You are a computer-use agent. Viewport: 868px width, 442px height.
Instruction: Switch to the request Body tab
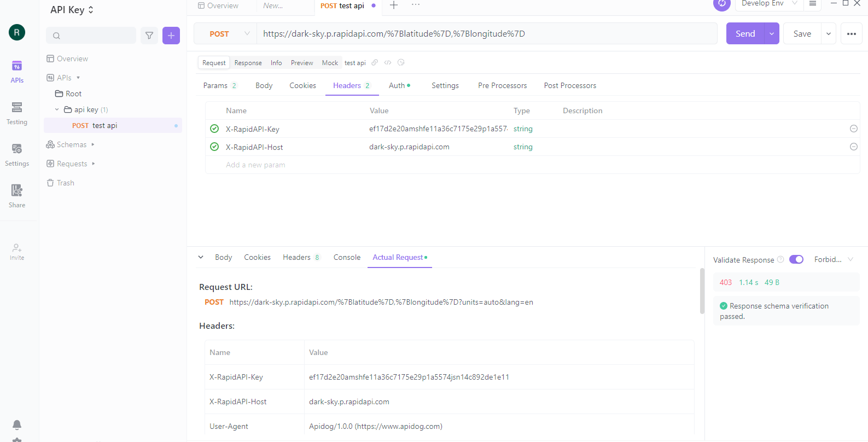[264, 85]
